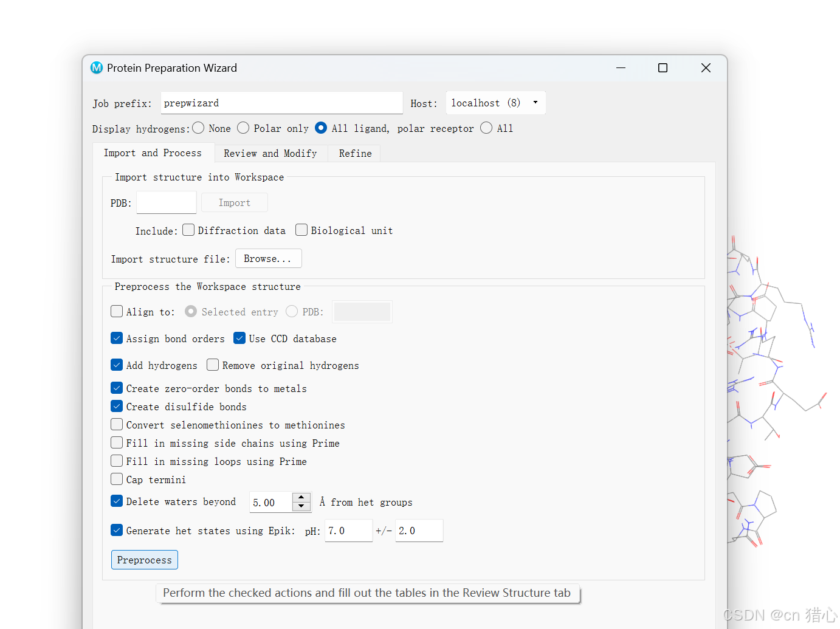Check Fill in missing side chains using Prime

pyautogui.click(x=117, y=442)
